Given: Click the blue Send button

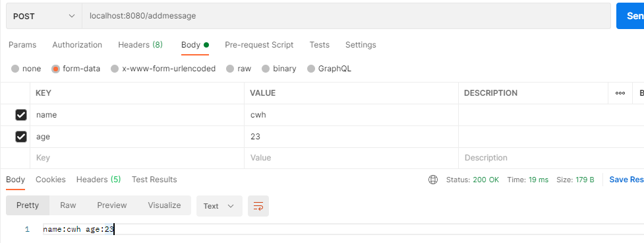Looking at the screenshot, I should point(630,16).
